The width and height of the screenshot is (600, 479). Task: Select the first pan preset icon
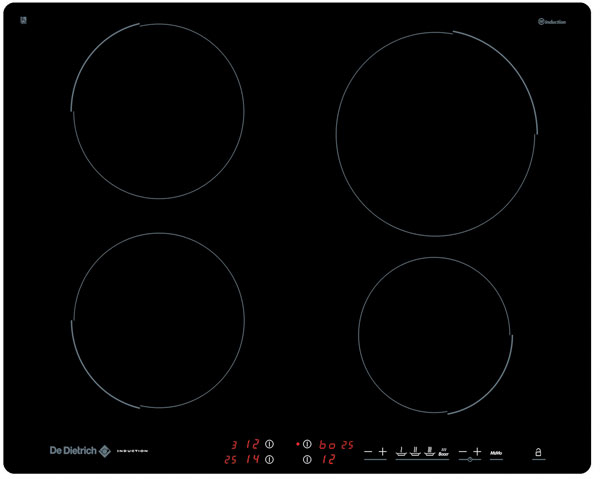point(401,453)
